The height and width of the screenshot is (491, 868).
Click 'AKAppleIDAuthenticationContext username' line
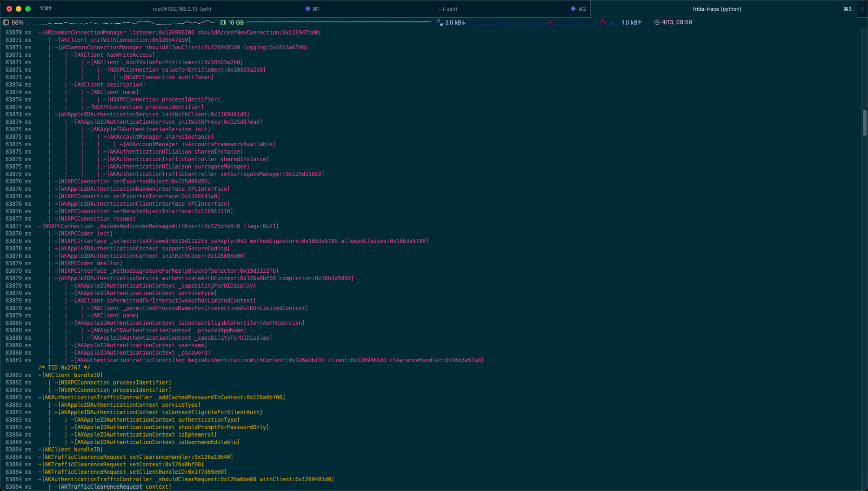pos(139,345)
